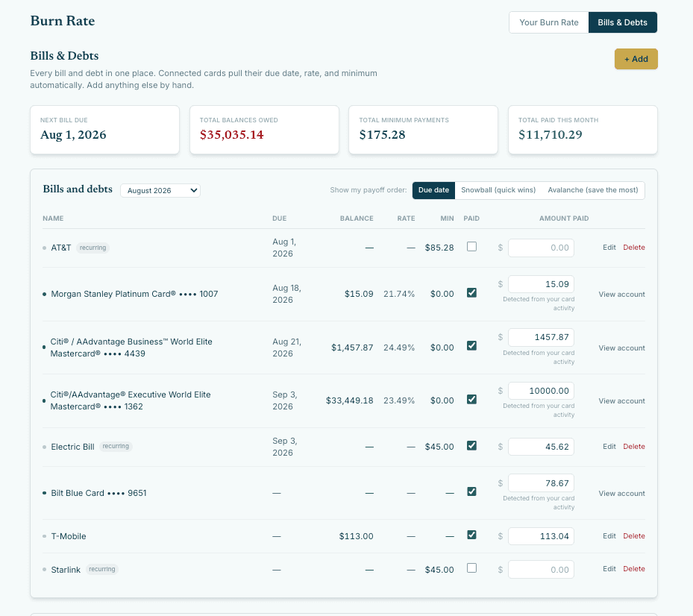The height and width of the screenshot is (616, 693).
Task: Edit the Starlink bill
Action: (x=609, y=569)
